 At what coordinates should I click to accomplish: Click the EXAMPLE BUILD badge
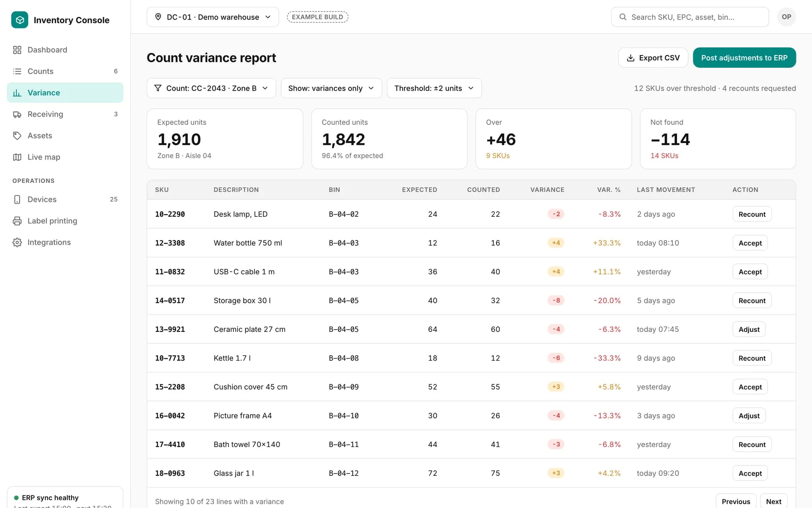[317, 17]
